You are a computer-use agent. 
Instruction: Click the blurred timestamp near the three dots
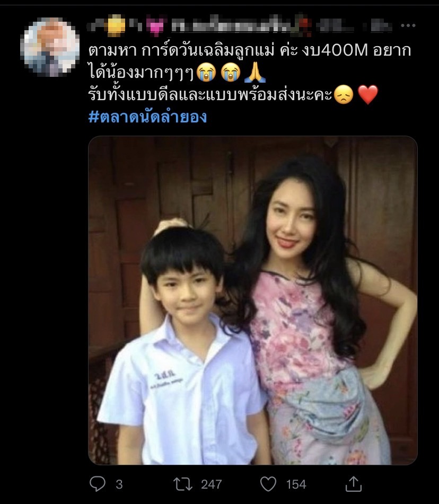(x=381, y=25)
